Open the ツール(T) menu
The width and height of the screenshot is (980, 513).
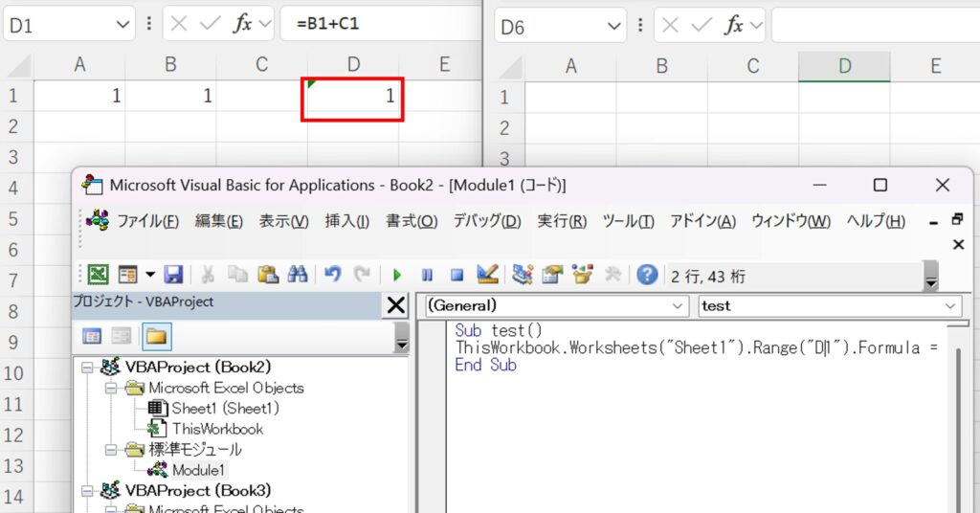[628, 221]
